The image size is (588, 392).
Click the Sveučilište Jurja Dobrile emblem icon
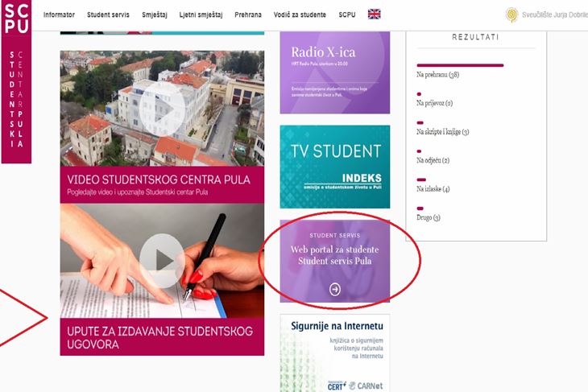(511, 15)
